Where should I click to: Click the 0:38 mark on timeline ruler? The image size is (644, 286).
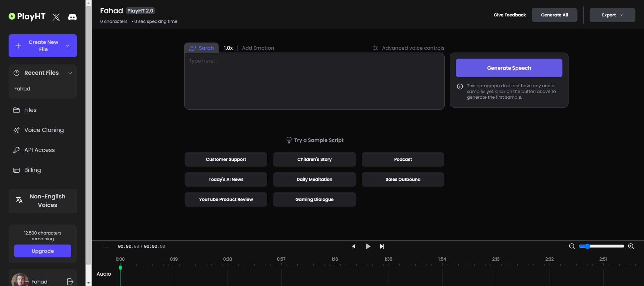point(228,259)
